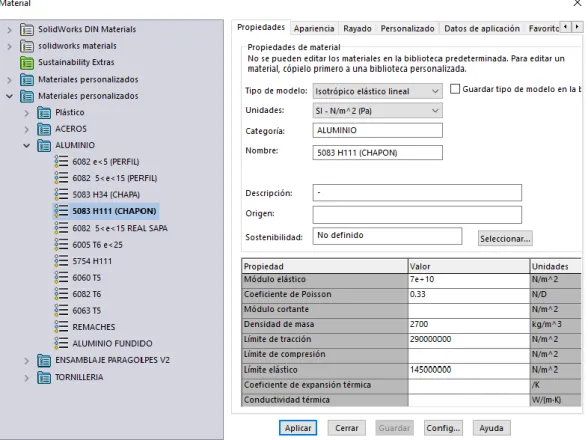Select the Coeficiente de Poisson value 0.33
This screenshot has height=440, width=588.
(x=469, y=295)
